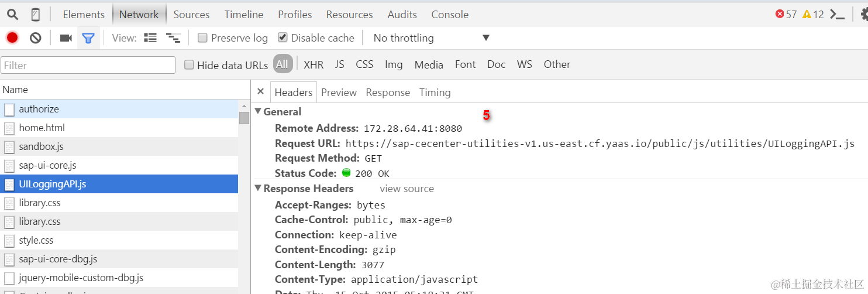This screenshot has height=294, width=868.
Task: Enable the Preserve log checkbox
Action: pos(202,38)
